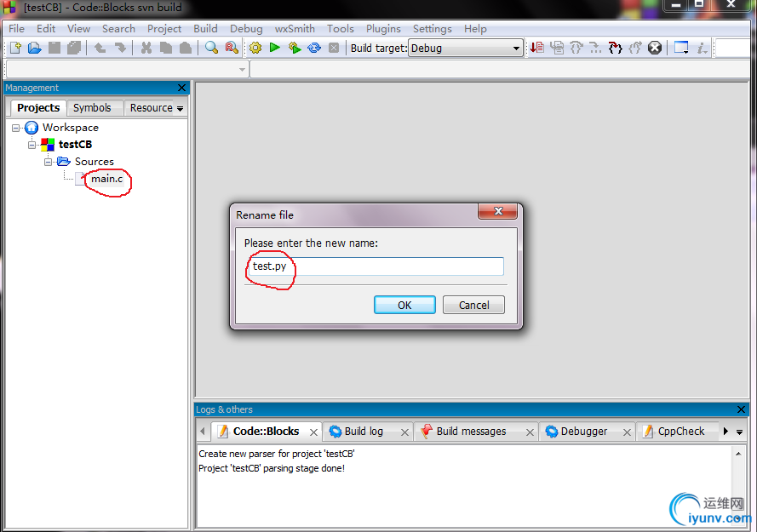
Task: Open the Search menu
Action: (118, 28)
